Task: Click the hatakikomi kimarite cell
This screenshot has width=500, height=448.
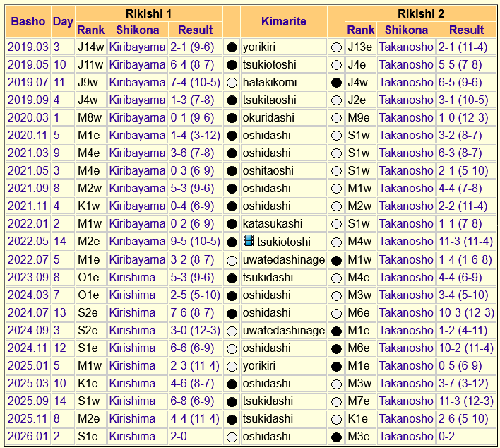Action: (x=284, y=83)
